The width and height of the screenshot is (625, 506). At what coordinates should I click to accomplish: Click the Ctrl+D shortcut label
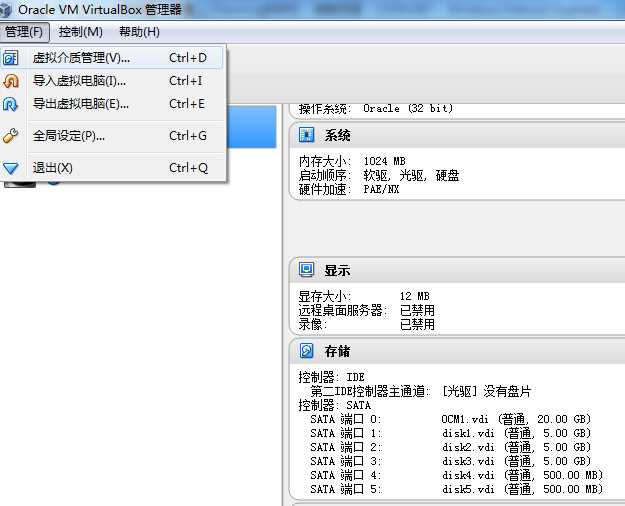click(188, 58)
